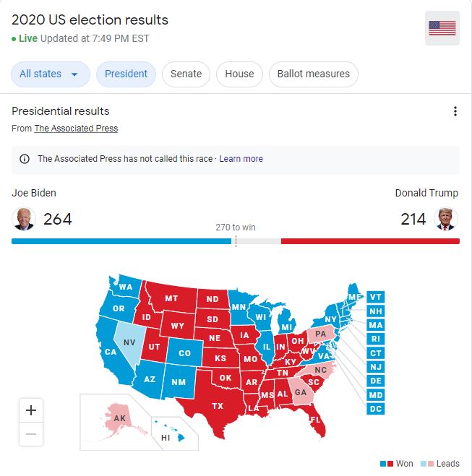The height and width of the screenshot is (476, 472).
Task: Select Texas on the map
Action: click(x=217, y=405)
